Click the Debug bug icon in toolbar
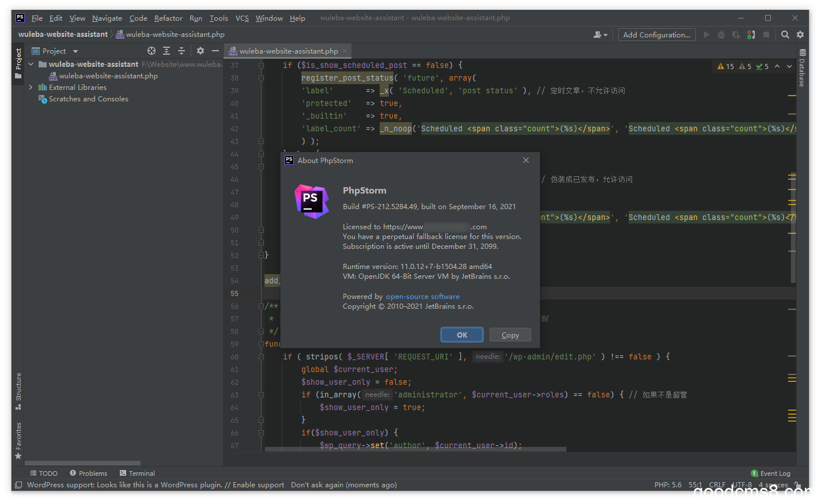 (x=721, y=35)
